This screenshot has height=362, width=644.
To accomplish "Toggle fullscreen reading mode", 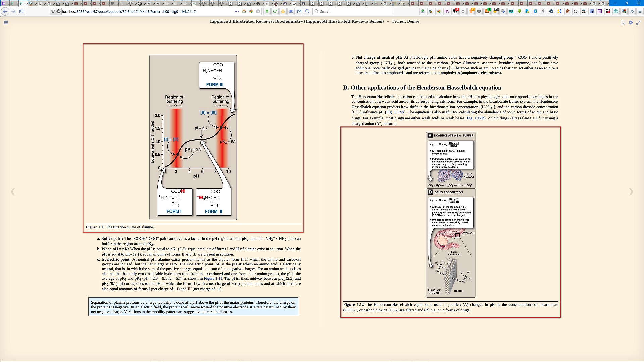I will click(638, 23).
